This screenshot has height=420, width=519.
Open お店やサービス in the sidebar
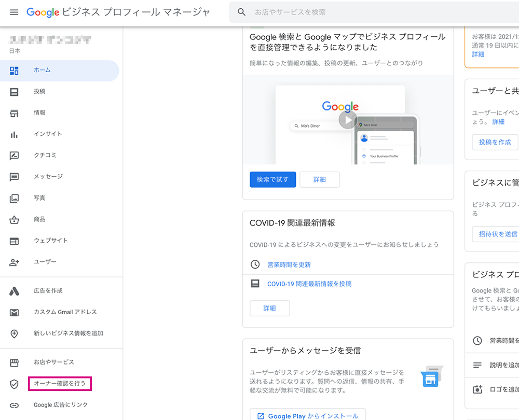tap(60, 362)
